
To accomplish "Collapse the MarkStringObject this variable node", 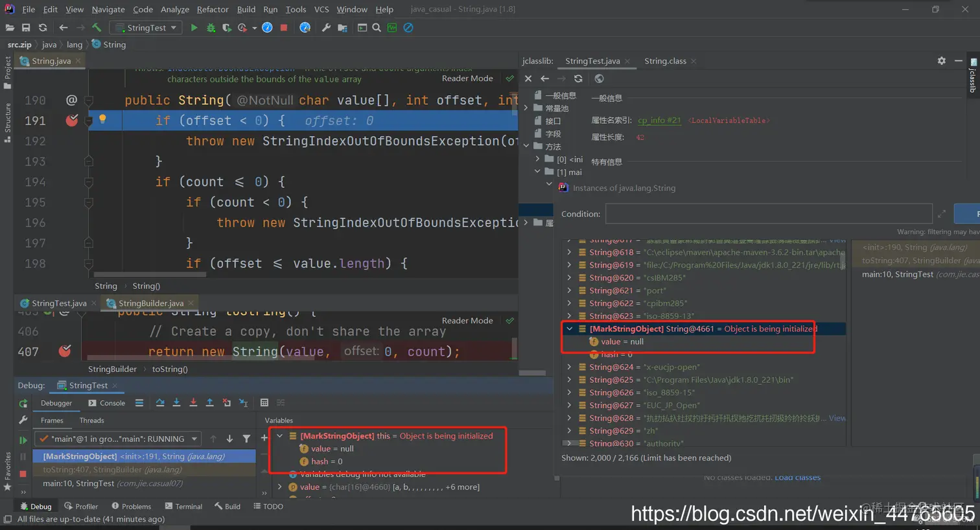I will click(280, 436).
